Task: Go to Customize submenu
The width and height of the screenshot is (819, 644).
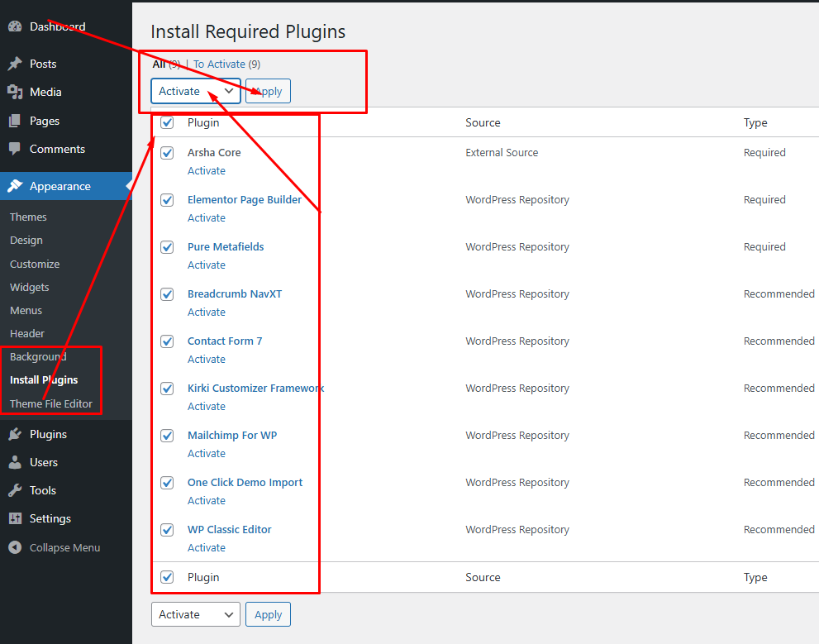Action: click(35, 264)
